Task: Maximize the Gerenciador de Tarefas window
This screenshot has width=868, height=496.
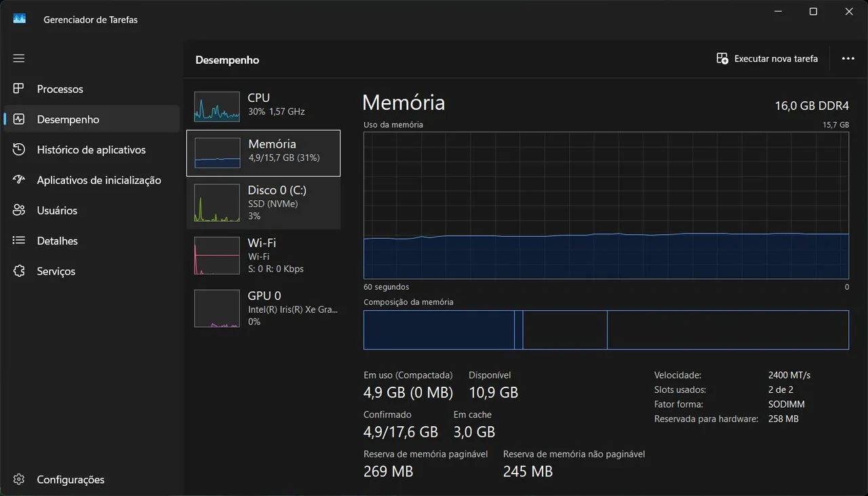Action: pos(813,12)
